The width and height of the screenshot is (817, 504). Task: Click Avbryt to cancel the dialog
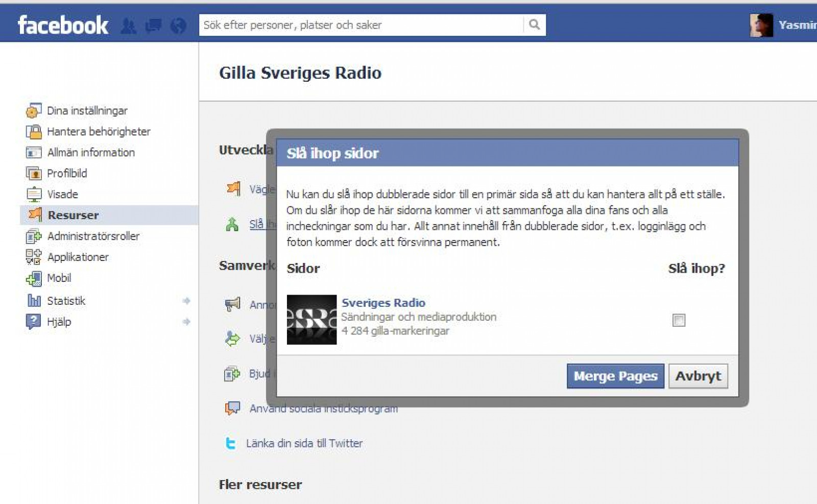coord(698,376)
